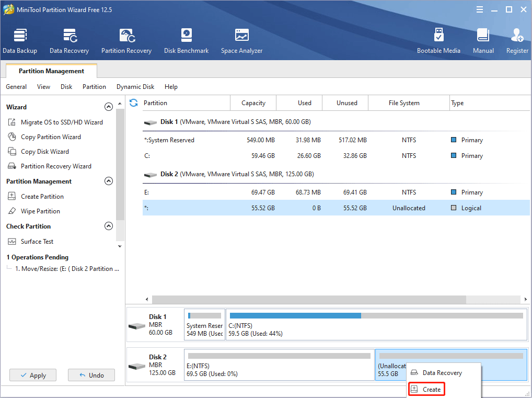Viewport: 532px width, 398px height.
Task: Open Space Analyzer tool
Action: [241, 41]
